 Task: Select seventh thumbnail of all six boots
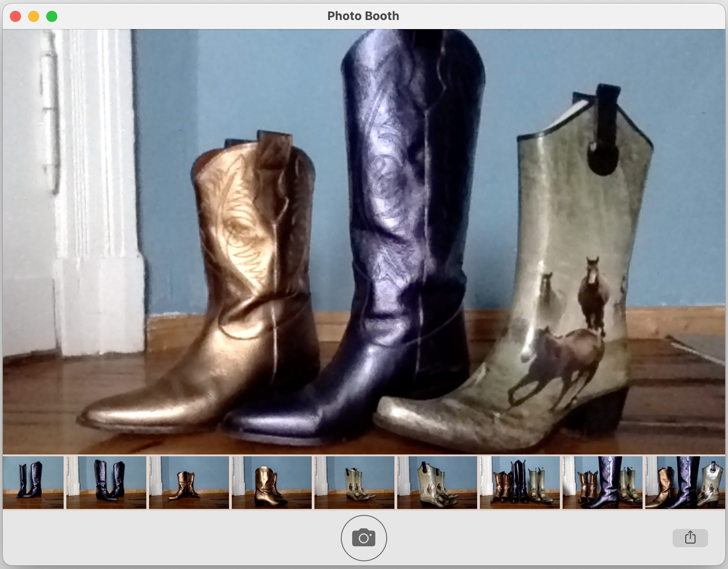point(520,482)
